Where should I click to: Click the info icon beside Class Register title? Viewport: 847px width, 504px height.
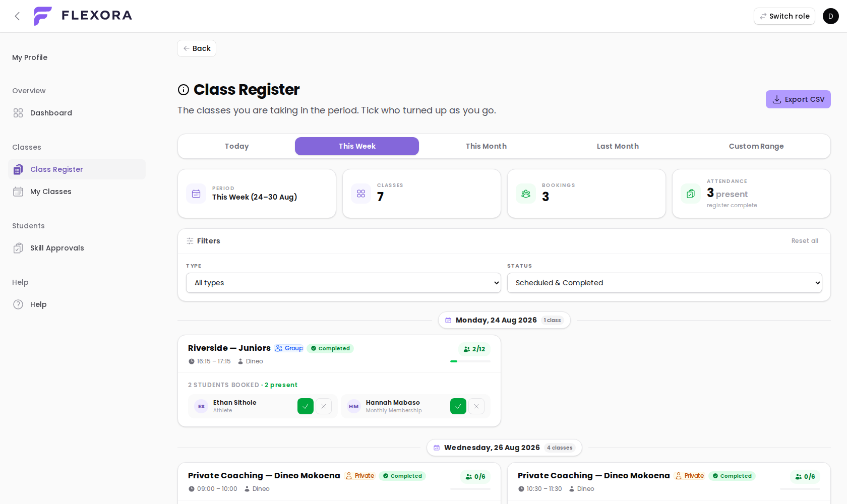tap(184, 90)
